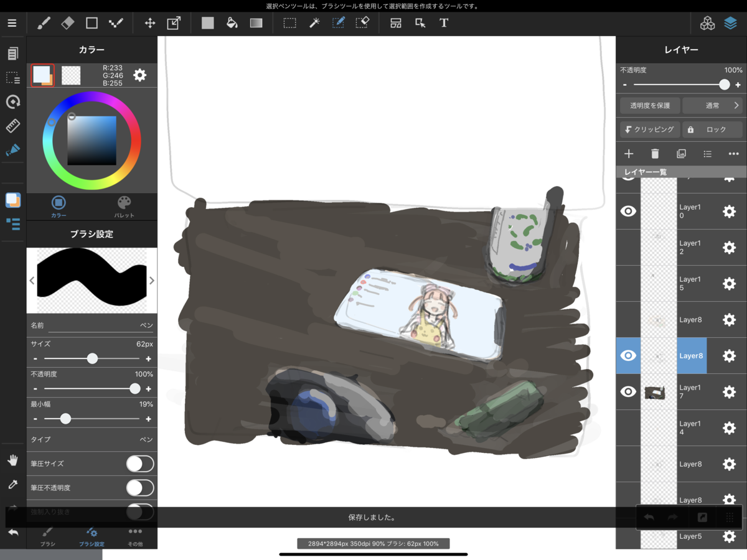The width and height of the screenshot is (747, 560).
Task: Select the Eyedropper tool
Action: tap(13, 485)
